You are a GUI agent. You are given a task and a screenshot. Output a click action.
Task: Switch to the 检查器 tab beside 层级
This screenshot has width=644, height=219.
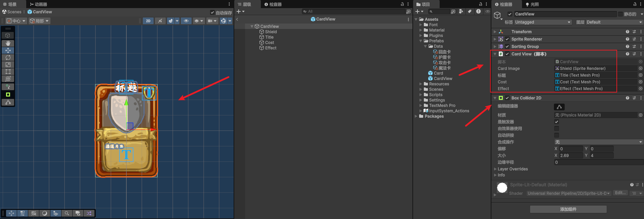[x=273, y=4]
